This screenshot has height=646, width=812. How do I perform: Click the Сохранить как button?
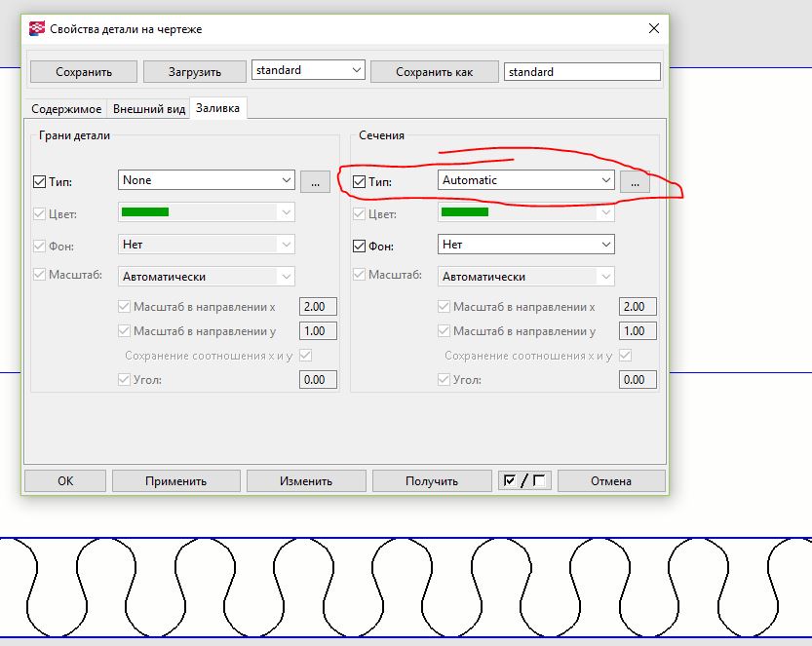click(x=434, y=71)
